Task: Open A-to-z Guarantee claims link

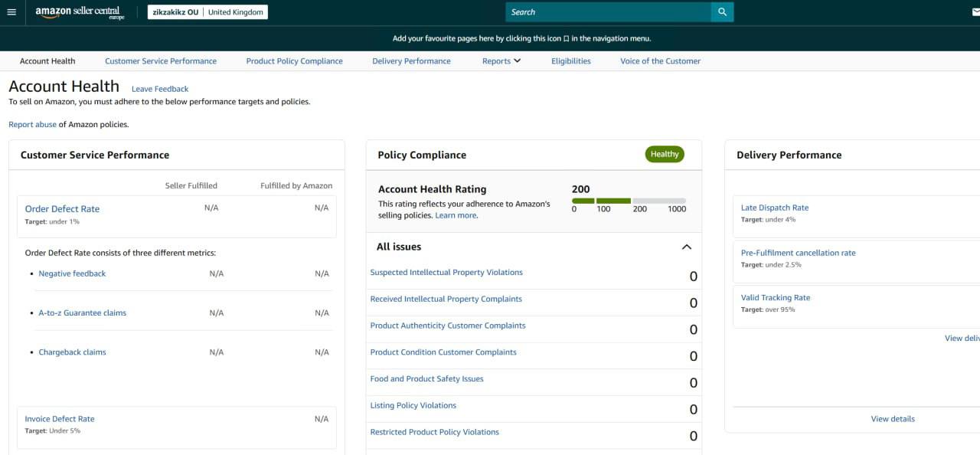Action: (x=83, y=313)
